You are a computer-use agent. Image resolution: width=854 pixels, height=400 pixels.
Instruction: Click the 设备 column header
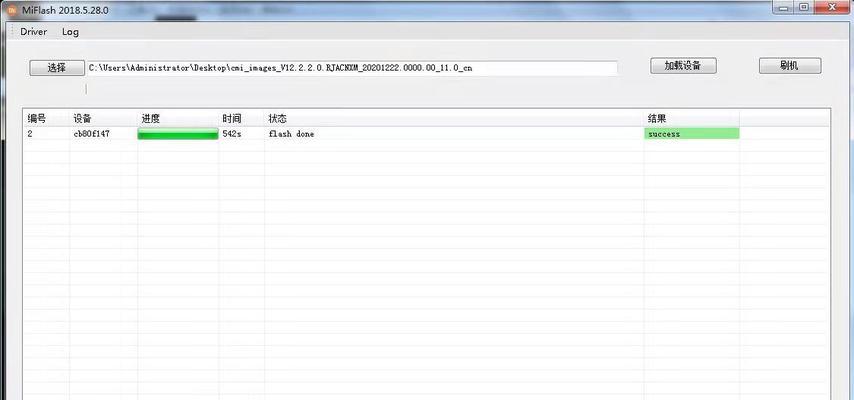tap(82, 118)
